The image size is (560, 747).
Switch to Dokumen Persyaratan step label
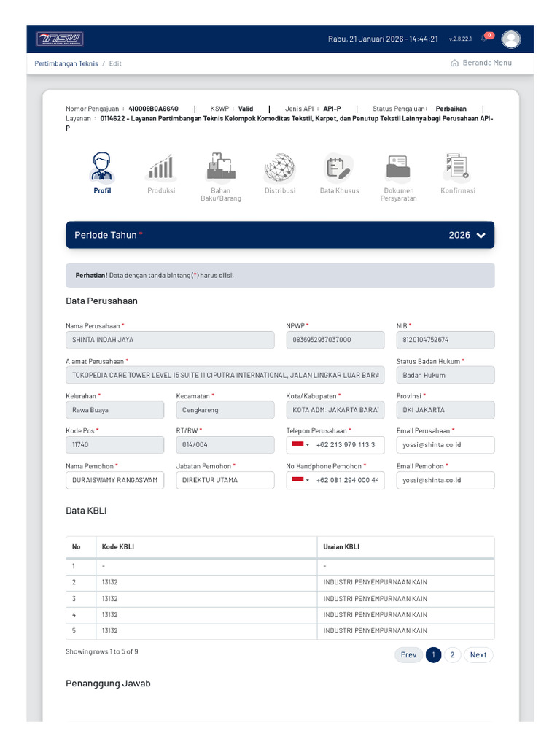[x=399, y=194]
